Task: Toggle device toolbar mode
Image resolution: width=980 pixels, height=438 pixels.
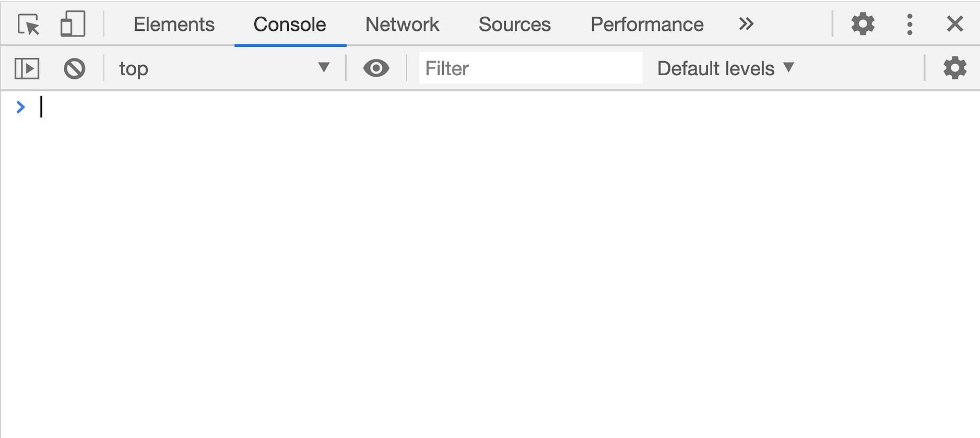Action: (73, 23)
